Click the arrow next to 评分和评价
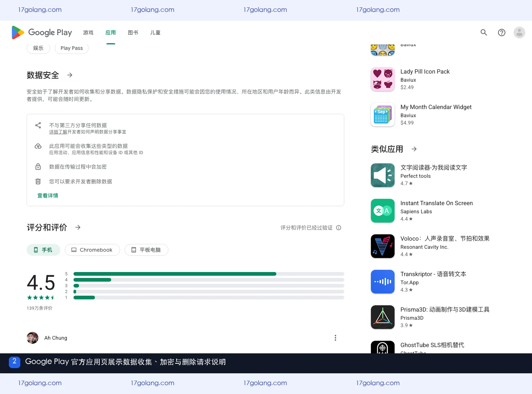The width and height of the screenshot is (532, 394). pos(78,227)
